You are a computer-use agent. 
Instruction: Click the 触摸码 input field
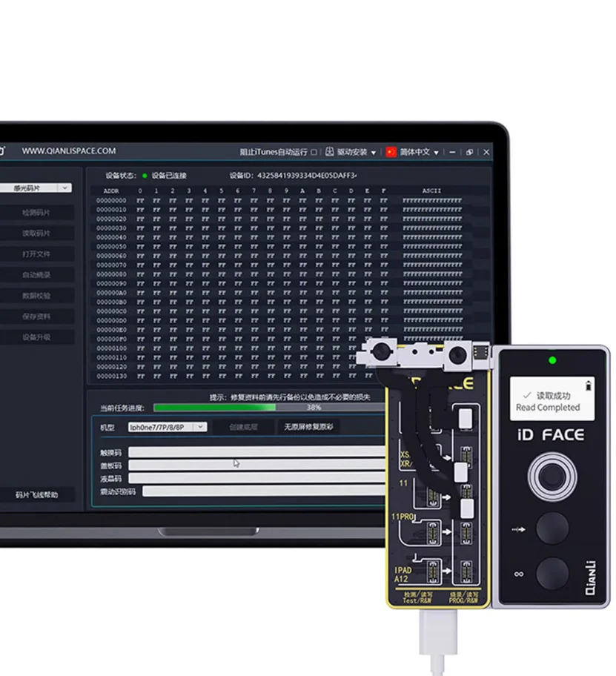click(x=257, y=452)
